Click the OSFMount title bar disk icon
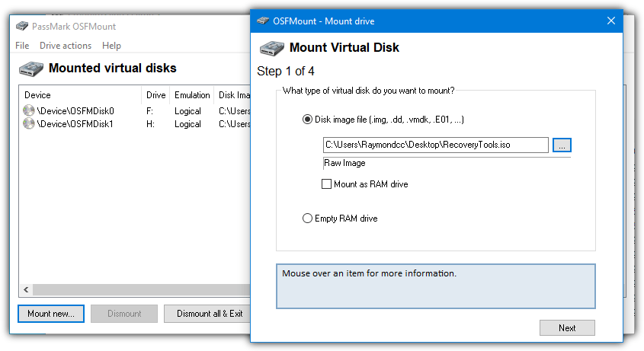This screenshot has height=351, width=644. tap(263, 21)
